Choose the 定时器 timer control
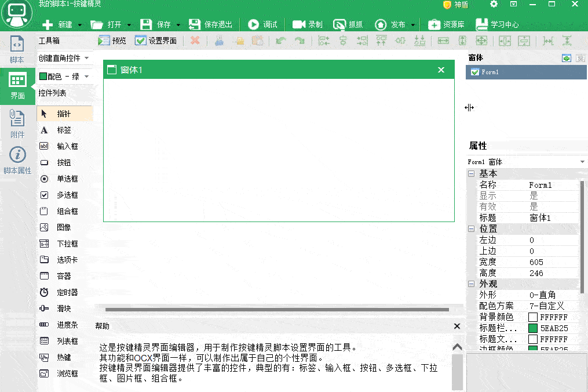 pyautogui.click(x=64, y=292)
